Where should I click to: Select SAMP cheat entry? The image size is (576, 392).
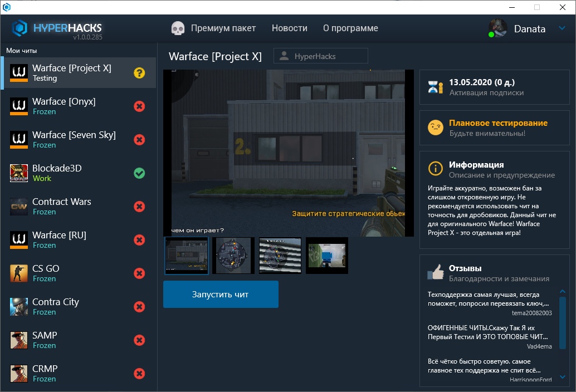pyautogui.click(x=78, y=340)
